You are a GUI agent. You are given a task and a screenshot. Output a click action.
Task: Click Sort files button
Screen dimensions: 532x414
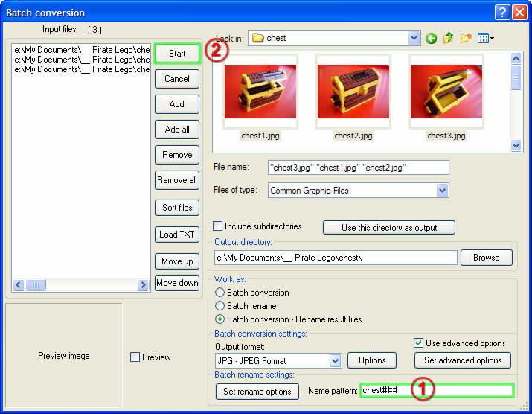(x=177, y=208)
